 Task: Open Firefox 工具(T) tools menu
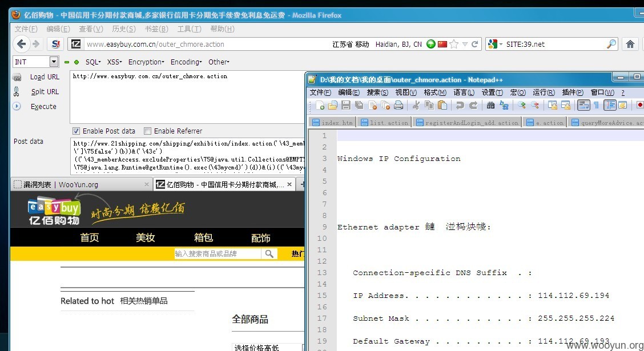(189, 29)
